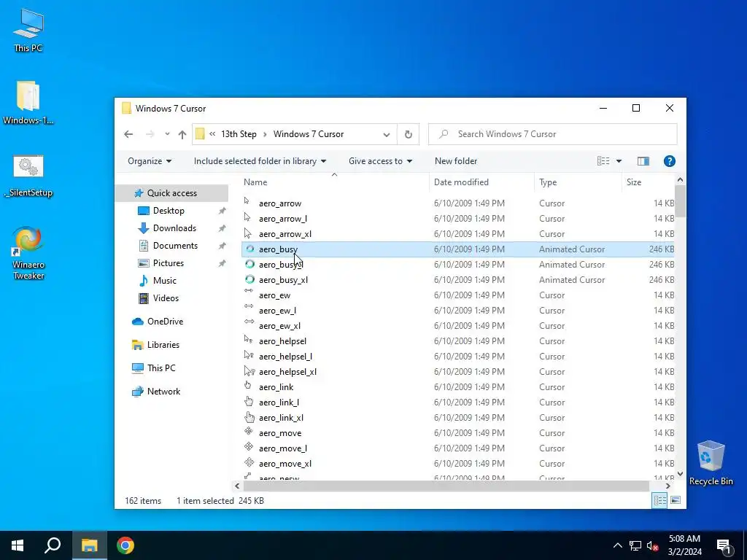Sort by the Name column header
Screen dimensions: 747x560
pos(335,182)
